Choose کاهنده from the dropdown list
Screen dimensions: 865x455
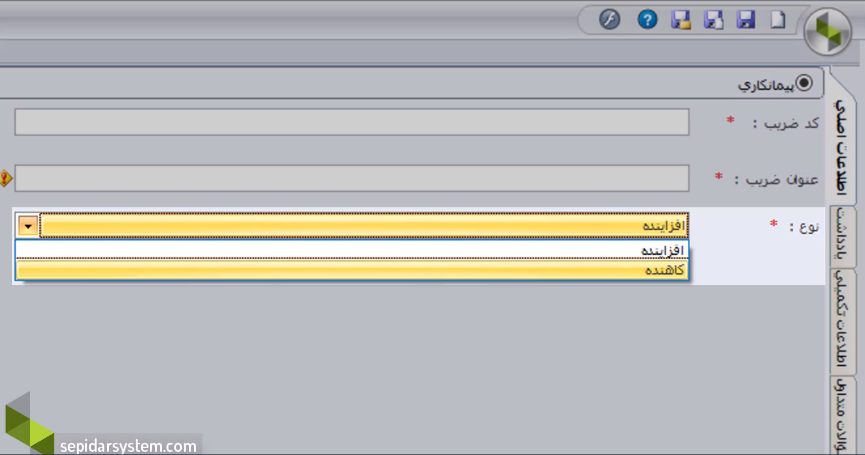click(x=352, y=271)
